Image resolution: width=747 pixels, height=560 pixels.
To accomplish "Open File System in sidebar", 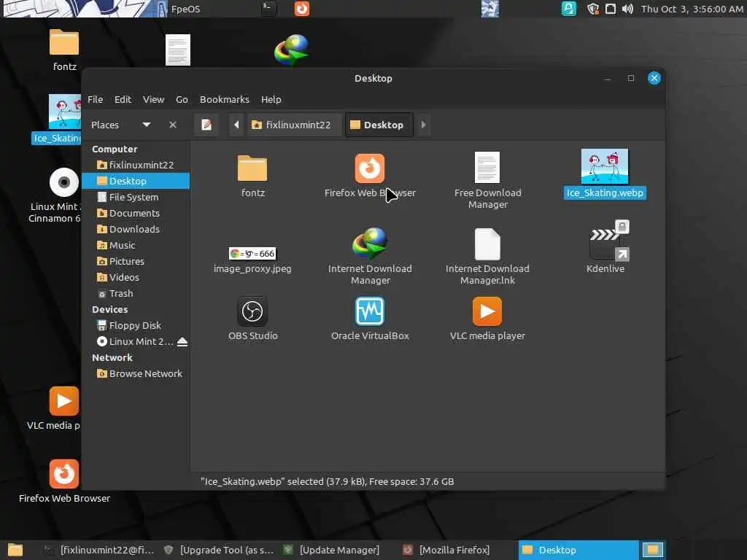I will click(x=136, y=197).
